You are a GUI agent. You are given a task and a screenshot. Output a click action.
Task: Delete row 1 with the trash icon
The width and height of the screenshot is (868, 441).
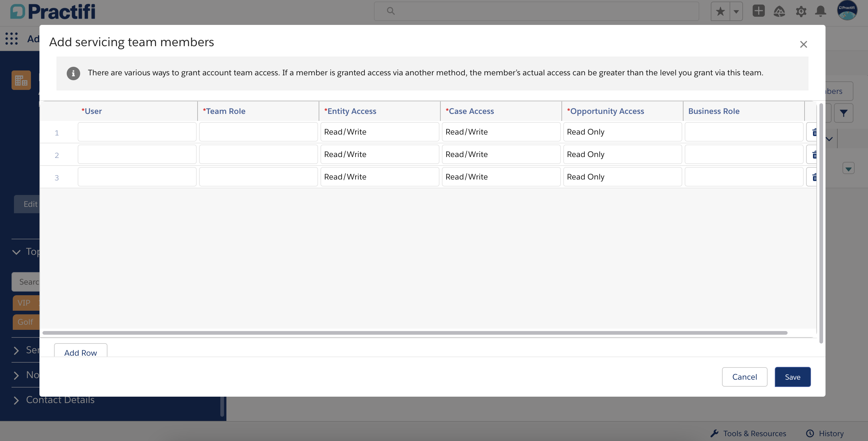(813, 132)
